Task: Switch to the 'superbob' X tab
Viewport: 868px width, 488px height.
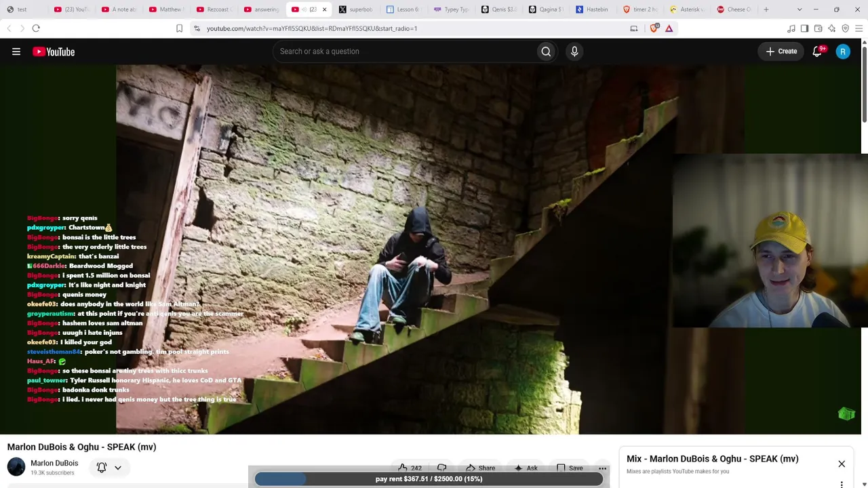Action: click(356, 9)
